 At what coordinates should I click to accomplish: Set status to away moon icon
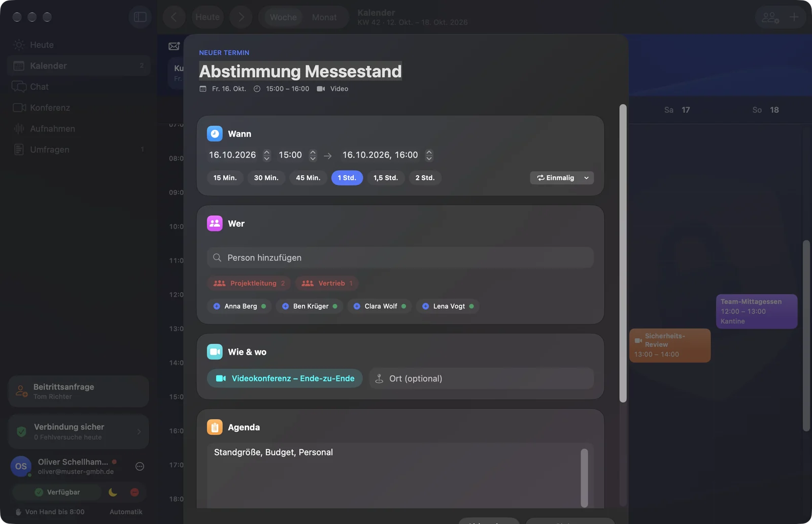(113, 492)
